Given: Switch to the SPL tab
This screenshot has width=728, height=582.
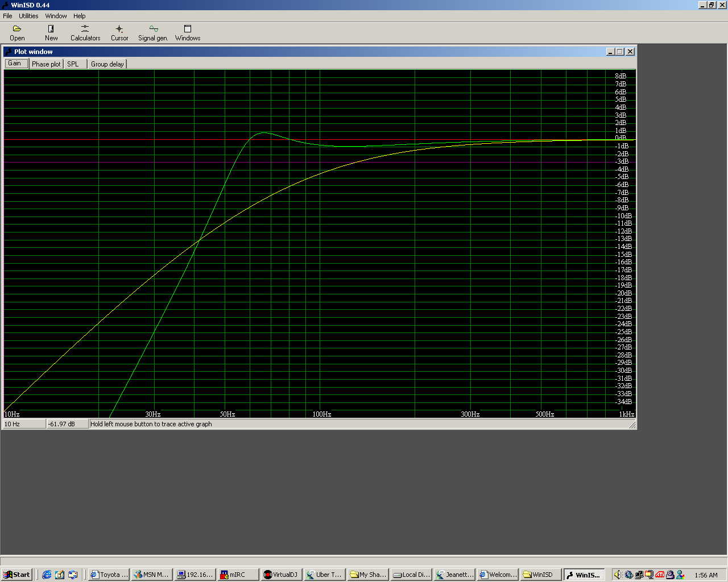Looking at the screenshot, I should (x=73, y=64).
